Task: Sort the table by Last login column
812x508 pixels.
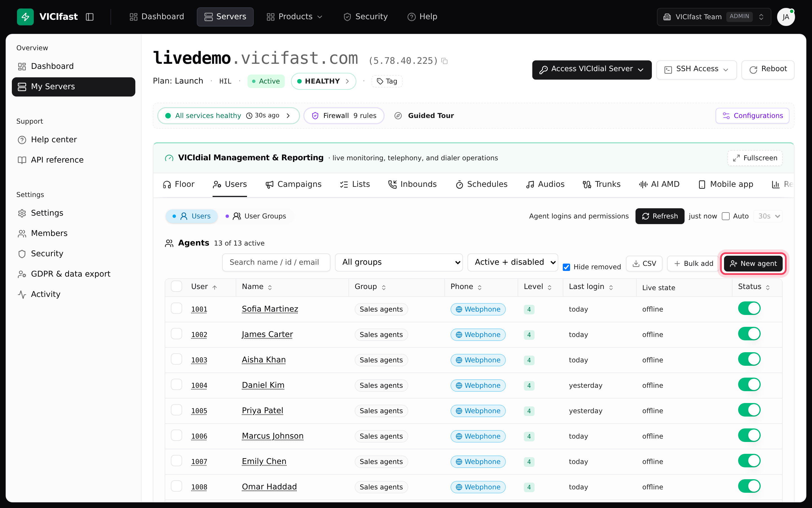Action: tap(591, 286)
